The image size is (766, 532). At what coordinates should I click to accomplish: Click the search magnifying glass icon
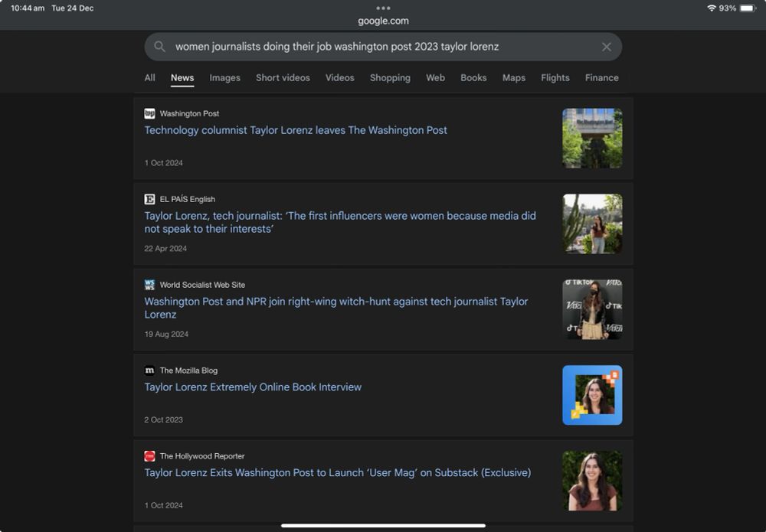coord(160,47)
